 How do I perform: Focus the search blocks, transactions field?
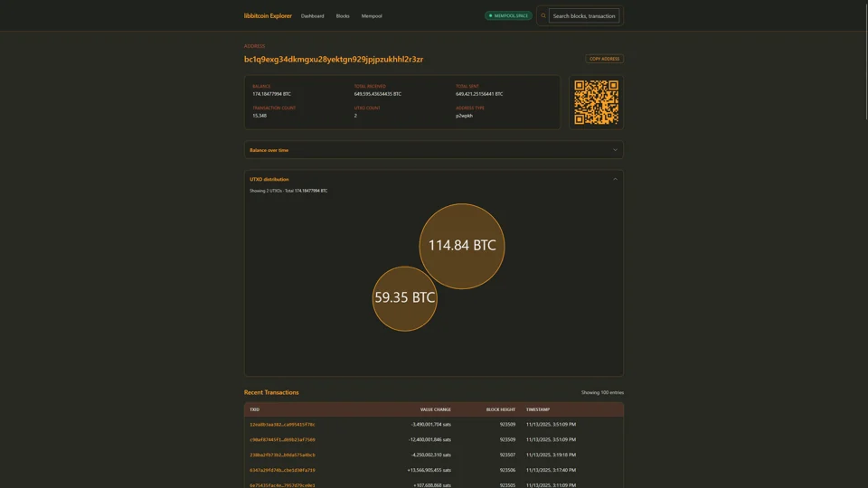pos(584,16)
